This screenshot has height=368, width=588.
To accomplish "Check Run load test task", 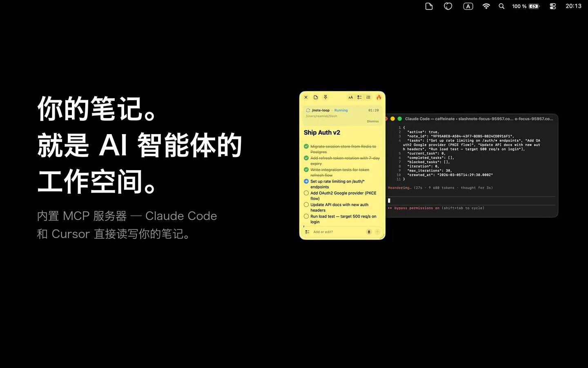I will (306, 216).
